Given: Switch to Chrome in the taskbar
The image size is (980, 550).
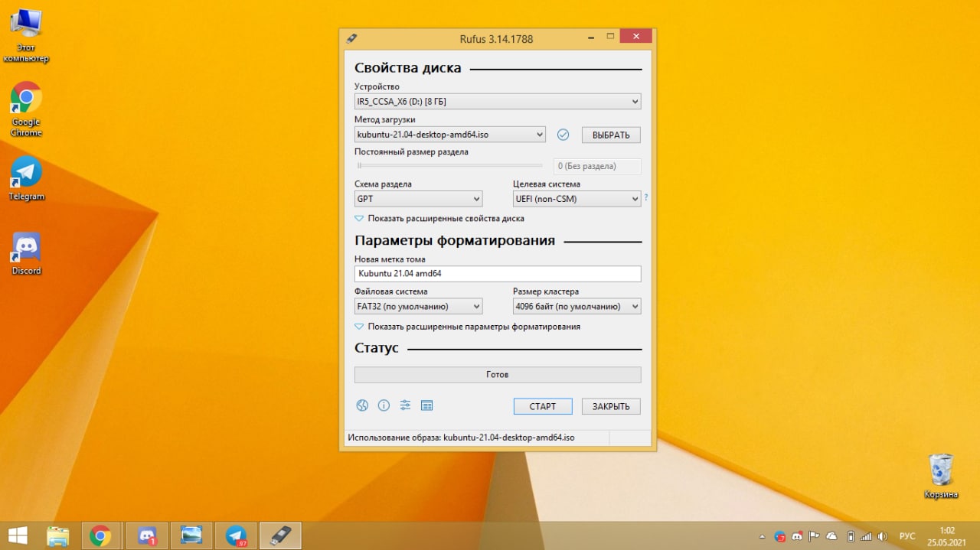Looking at the screenshot, I should pyautogui.click(x=100, y=535).
